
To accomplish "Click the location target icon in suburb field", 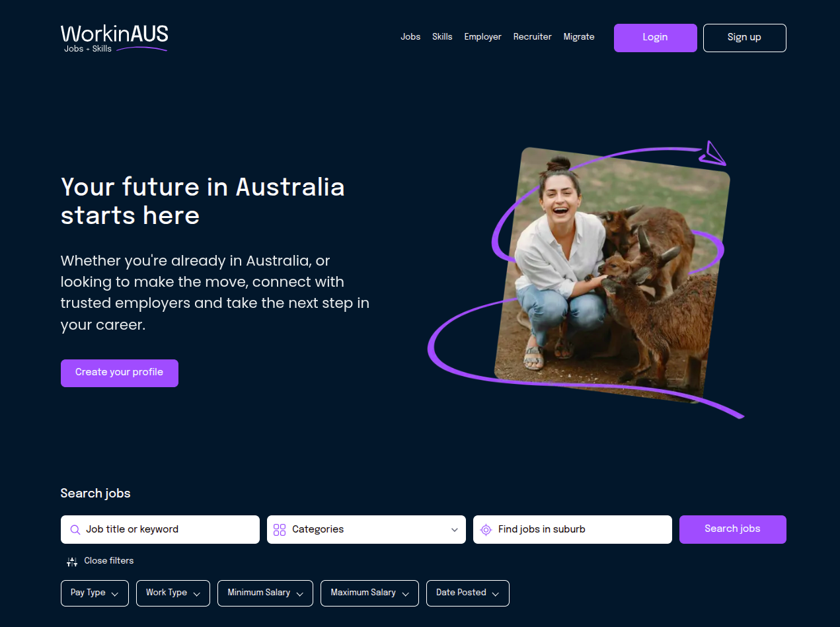I will pos(486,529).
